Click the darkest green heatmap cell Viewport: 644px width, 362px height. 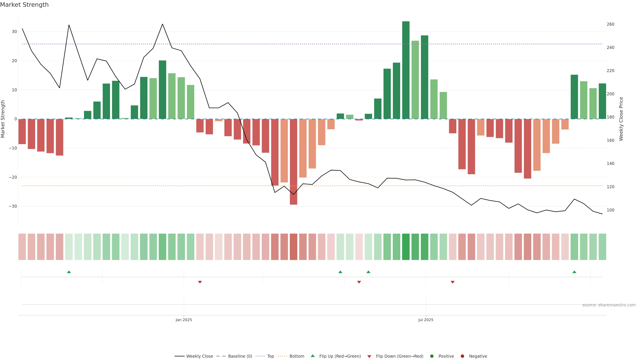[406, 247]
